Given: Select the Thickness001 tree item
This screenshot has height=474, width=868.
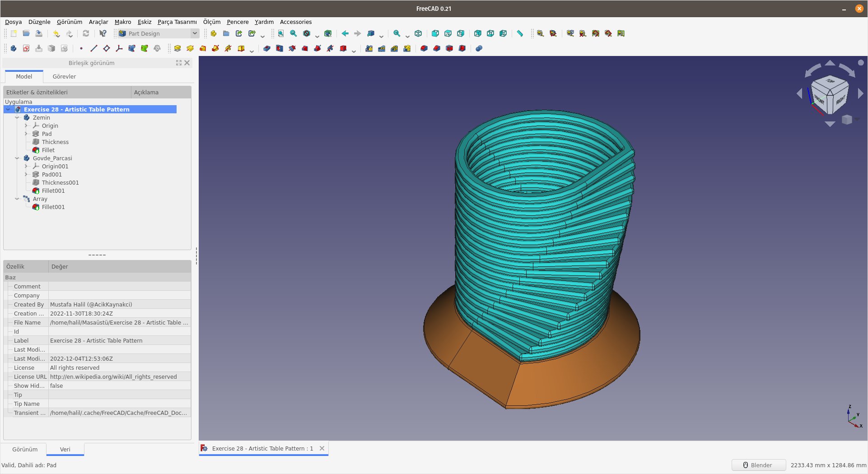Looking at the screenshot, I should (x=60, y=182).
